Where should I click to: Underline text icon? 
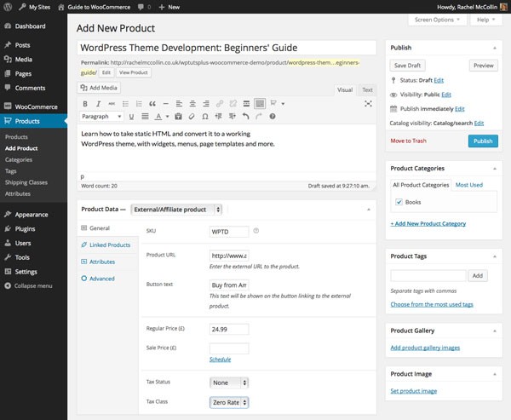(x=131, y=117)
